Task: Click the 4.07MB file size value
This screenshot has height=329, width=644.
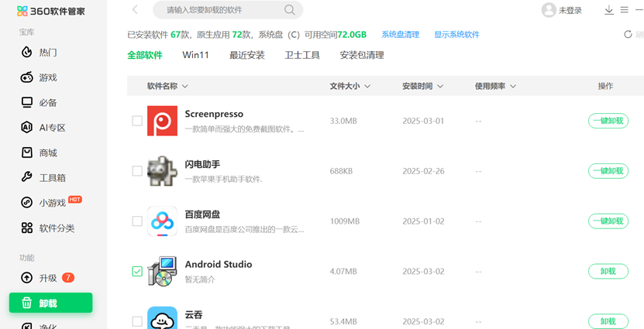Action: [343, 271]
